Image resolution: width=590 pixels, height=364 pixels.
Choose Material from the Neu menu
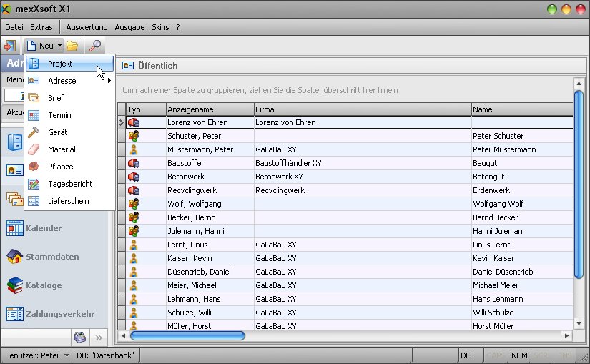click(69, 149)
